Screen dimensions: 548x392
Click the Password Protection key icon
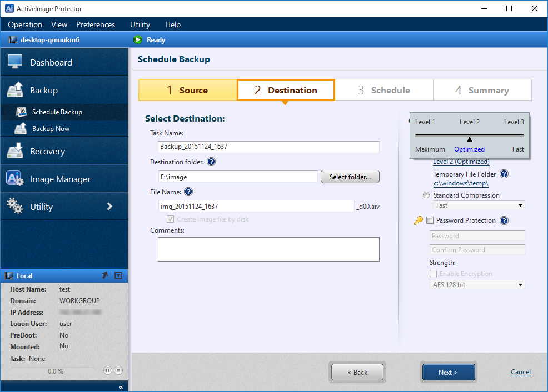pyautogui.click(x=418, y=220)
